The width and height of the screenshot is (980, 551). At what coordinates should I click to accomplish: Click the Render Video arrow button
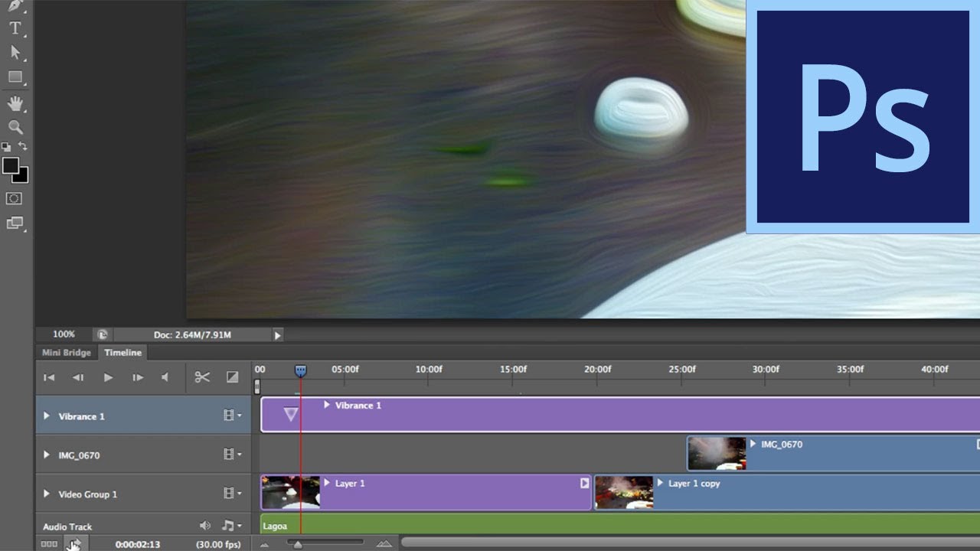[75, 544]
